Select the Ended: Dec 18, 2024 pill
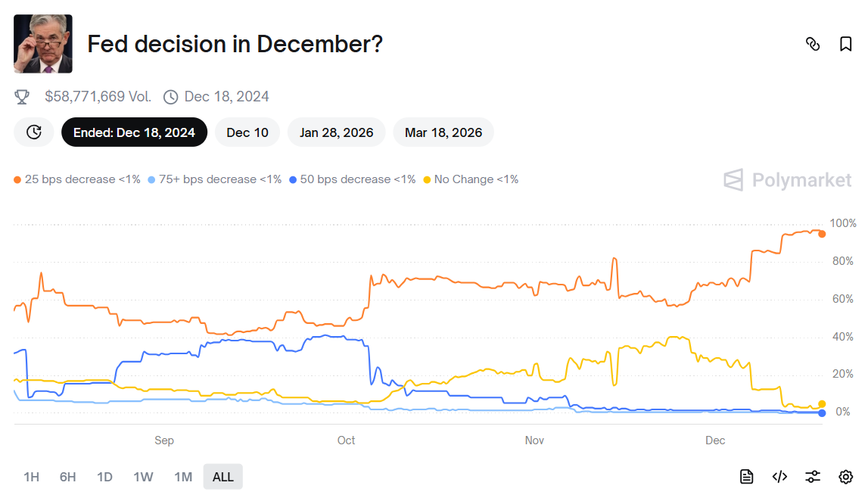The image size is (868, 498). 134,132
